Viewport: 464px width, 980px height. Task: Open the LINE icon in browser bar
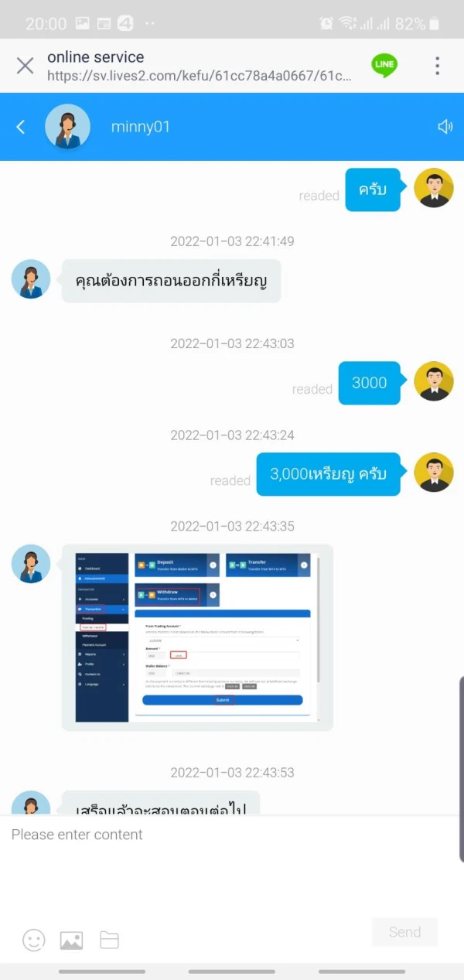(x=384, y=66)
